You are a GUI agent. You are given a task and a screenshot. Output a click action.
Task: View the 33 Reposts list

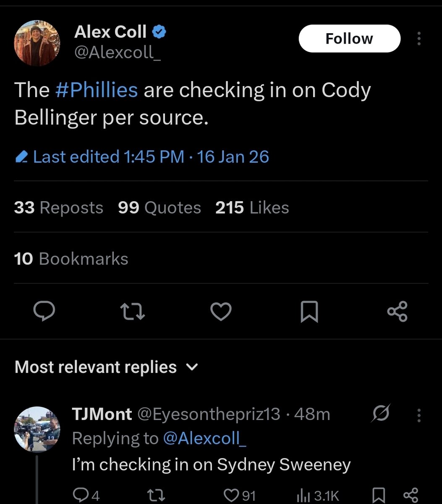pos(59,207)
